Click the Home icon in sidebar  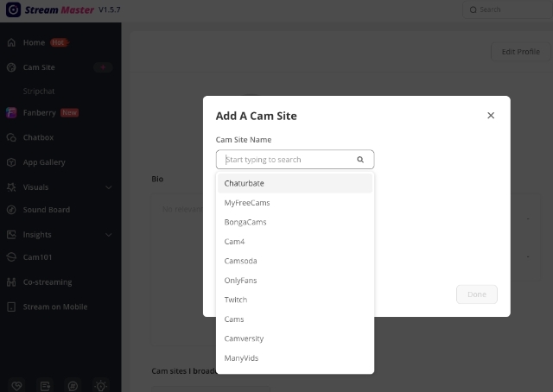click(11, 42)
